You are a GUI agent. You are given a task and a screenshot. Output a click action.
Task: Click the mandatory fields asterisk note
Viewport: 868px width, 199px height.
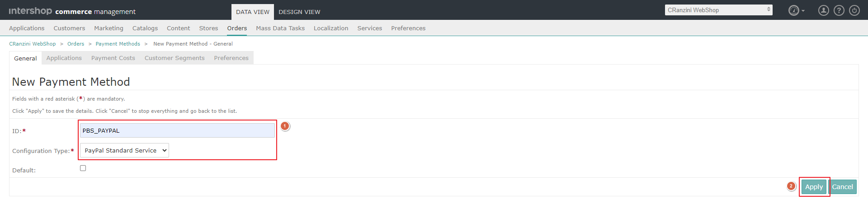click(69, 98)
